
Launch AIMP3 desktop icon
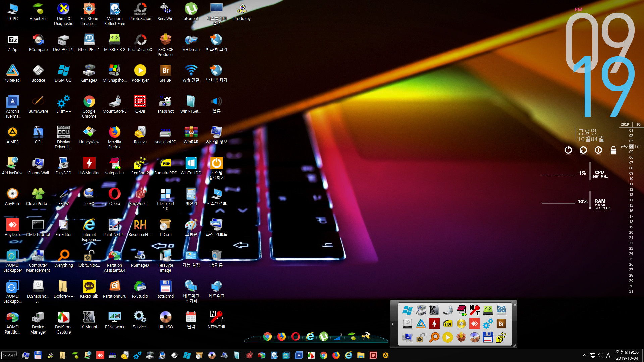(x=13, y=135)
